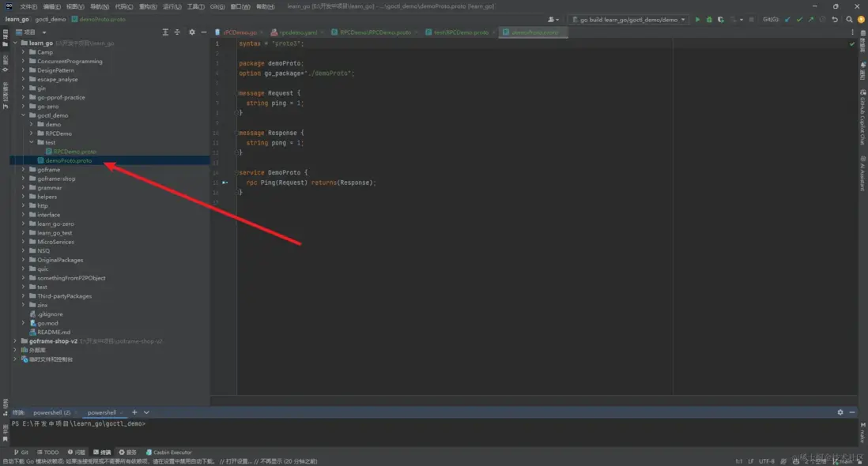The width and height of the screenshot is (868, 466).
Task: Start debugging with the Debug bug icon
Action: tap(709, 20)
